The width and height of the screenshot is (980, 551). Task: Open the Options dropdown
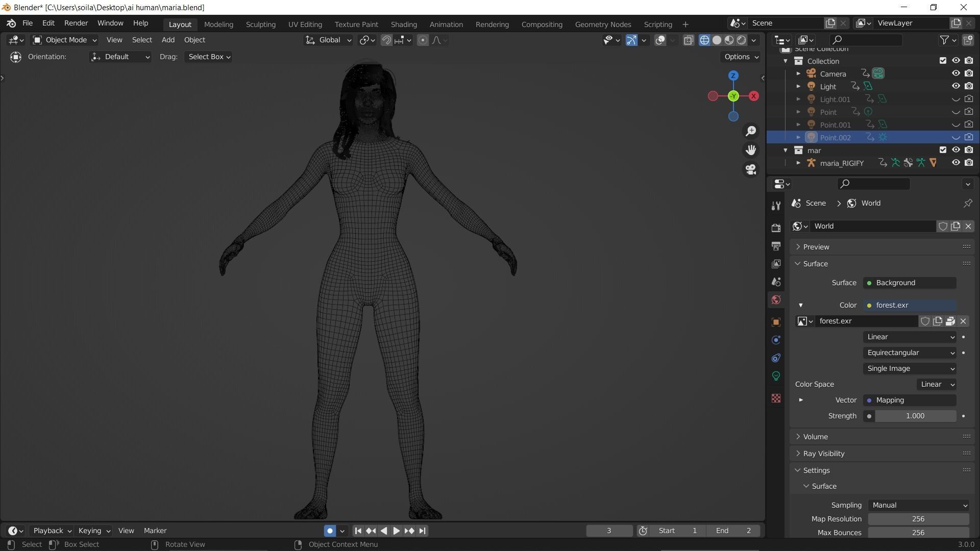tap(741, 57)
